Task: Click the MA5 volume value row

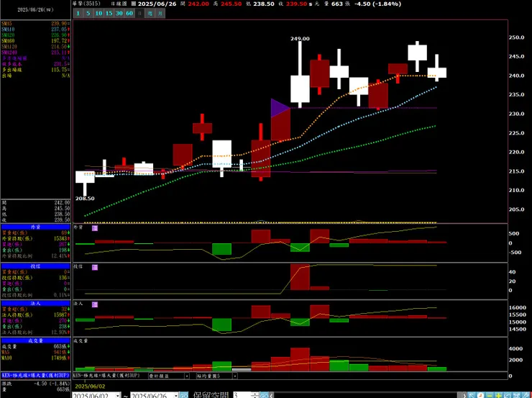Action: (x=36, y=352)
